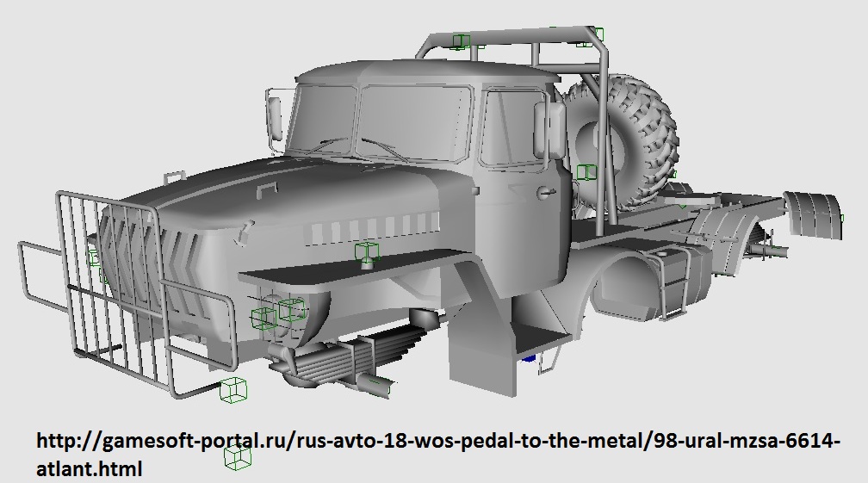
Task: Select green helper cube on the front fender
Action: point(367,251)
